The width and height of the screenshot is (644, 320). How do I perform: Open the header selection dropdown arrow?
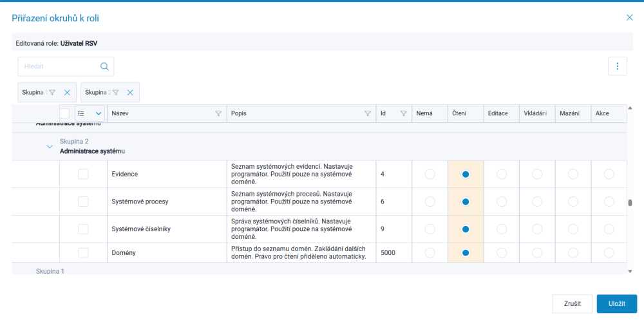coord(99,113)
